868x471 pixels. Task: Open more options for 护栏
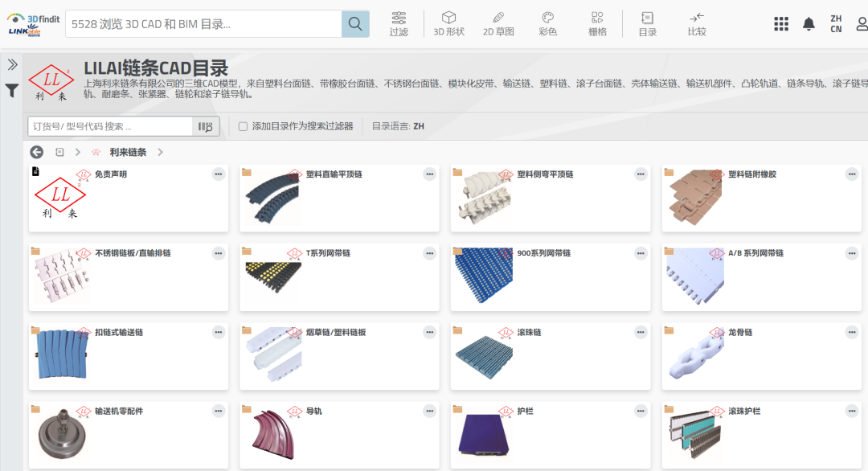coord(641,412)
